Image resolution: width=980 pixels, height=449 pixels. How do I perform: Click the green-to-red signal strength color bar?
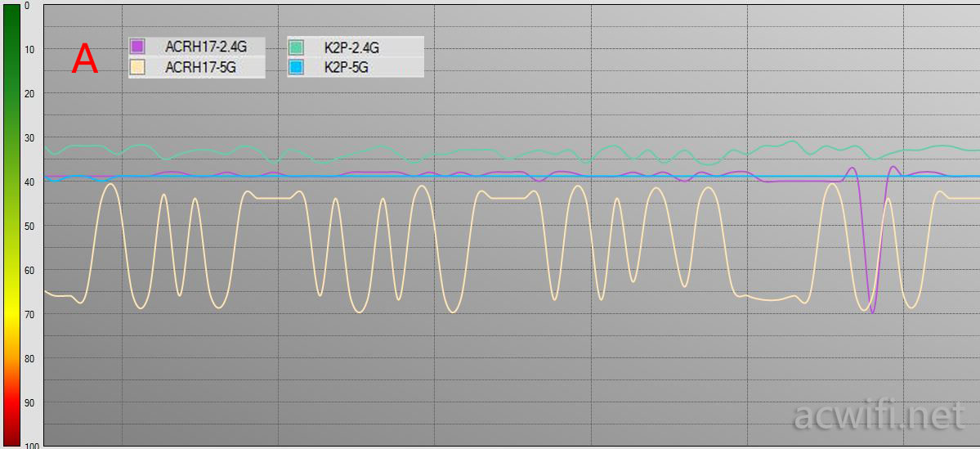12,225
